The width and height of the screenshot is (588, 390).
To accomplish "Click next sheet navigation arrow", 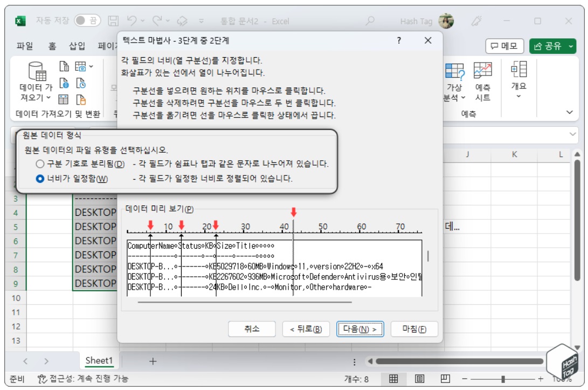I will pos(46,361).
